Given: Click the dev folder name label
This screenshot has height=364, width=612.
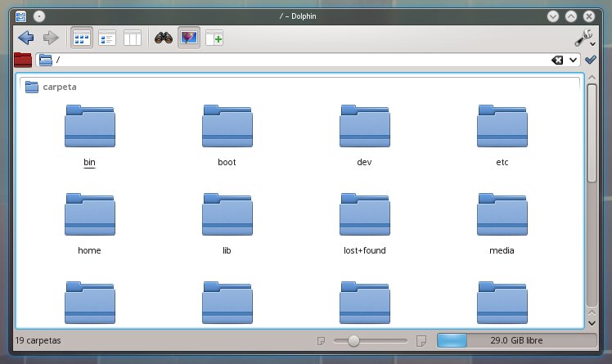Looking at the screenshot, I should tap(364, 162).
